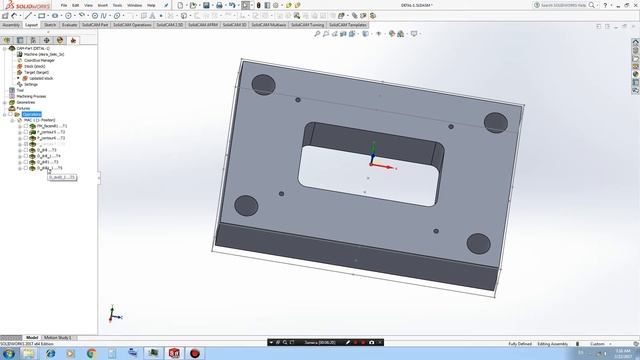The image size is (640, 360).
Task: Toggle the Operations checkbox
Action: 11,114
